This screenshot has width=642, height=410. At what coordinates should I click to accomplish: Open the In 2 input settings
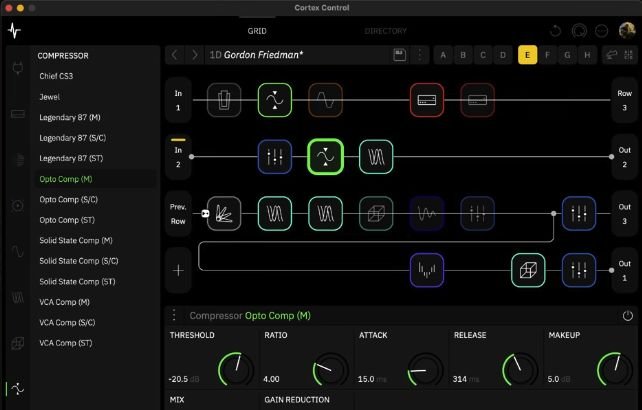178,157
